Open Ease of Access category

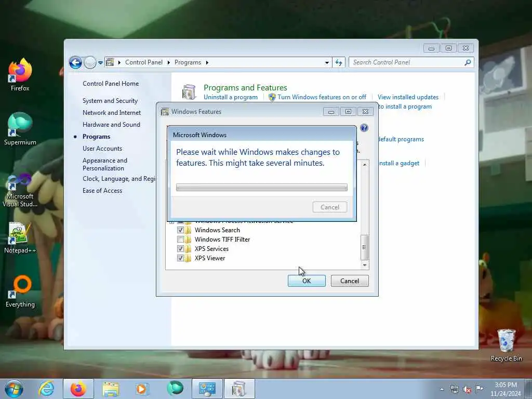coord(102,191)
